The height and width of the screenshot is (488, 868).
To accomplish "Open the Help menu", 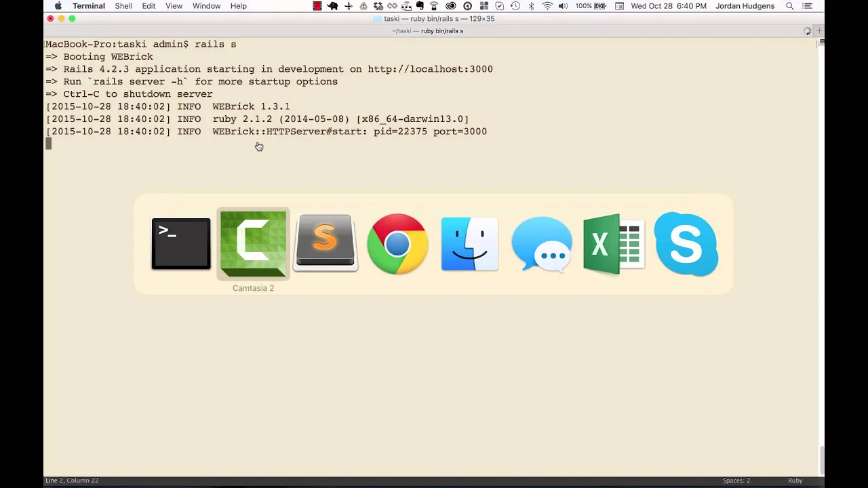I will 239,6.
